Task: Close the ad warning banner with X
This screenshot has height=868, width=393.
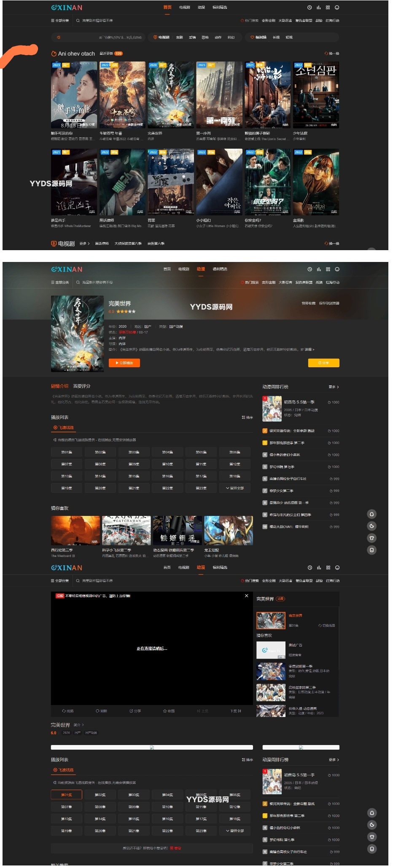Action: tap(247, 596)
